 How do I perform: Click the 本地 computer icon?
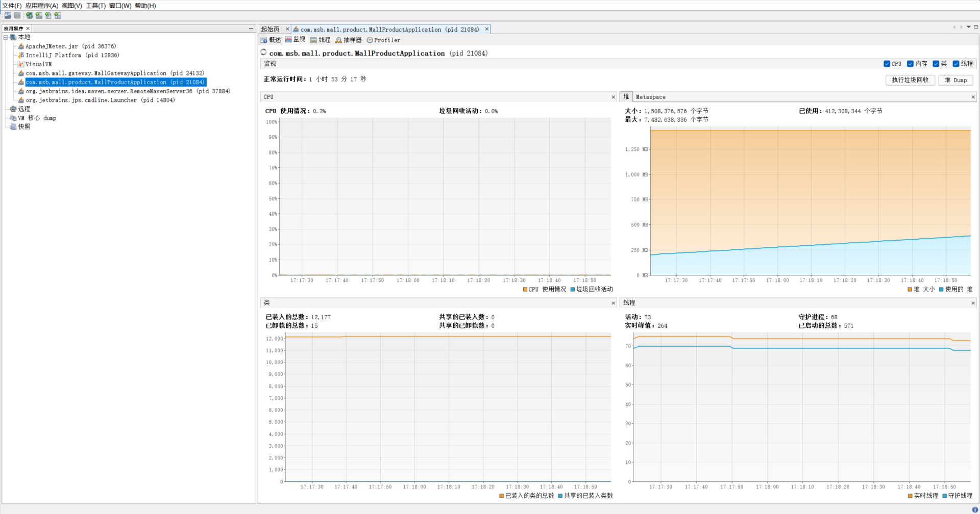coord(13,37)
